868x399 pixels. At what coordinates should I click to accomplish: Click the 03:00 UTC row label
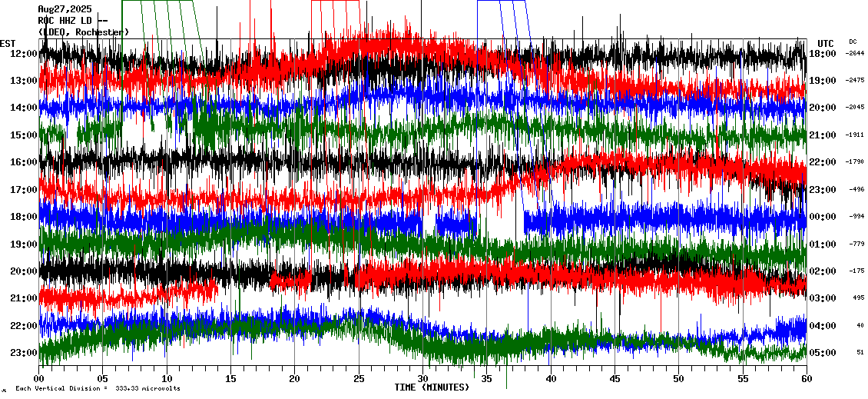[823, 298]
